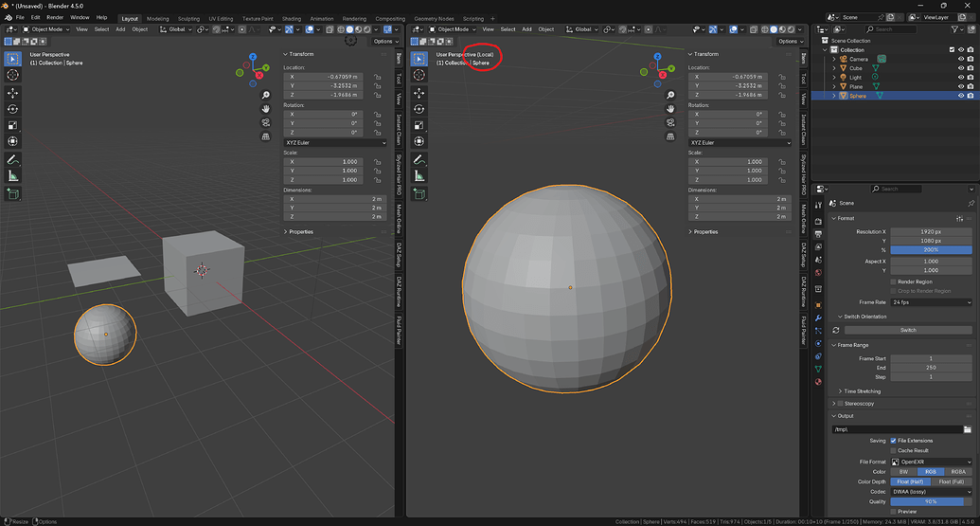Viewport: 980px width, 526px height.
Task: Adjust the resolution percentage 200% slider
Action: coord(932,250)
